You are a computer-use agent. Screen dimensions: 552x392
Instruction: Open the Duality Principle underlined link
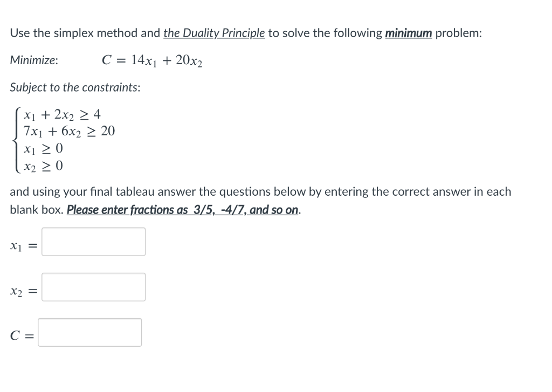pos(213,33)
